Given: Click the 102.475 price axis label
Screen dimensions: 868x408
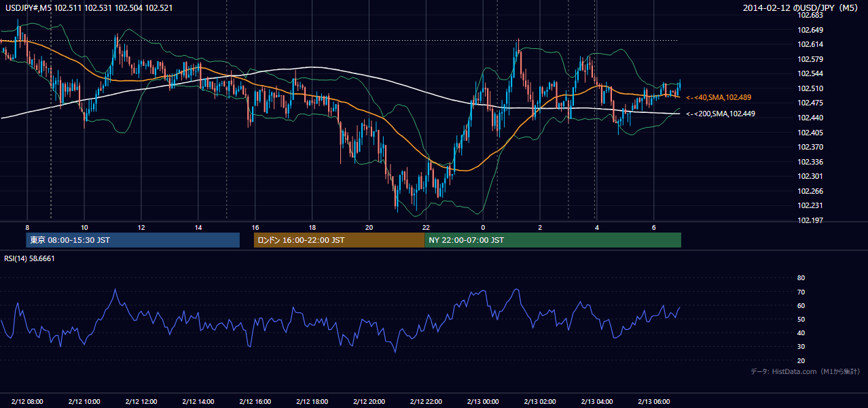Looking at the screenshot, I should point(810,103).
